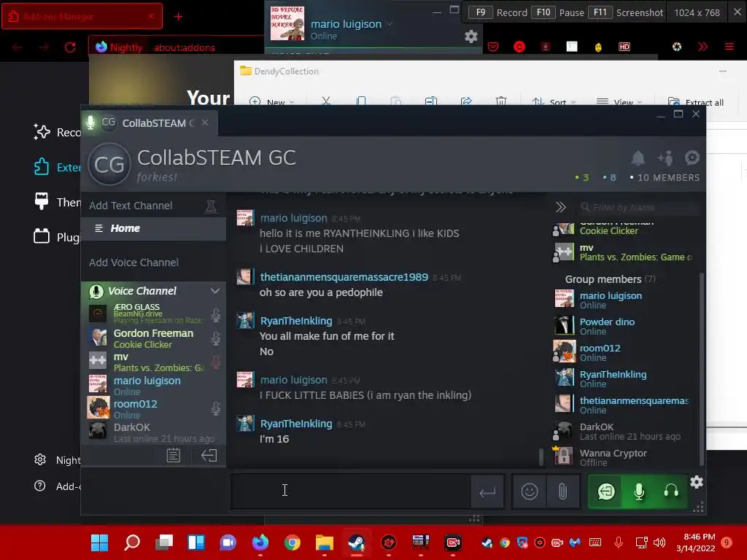The width and height of the screenshot is (747, 560).
Task: Open group notification bell settings
Action: (x=638, y=157)
